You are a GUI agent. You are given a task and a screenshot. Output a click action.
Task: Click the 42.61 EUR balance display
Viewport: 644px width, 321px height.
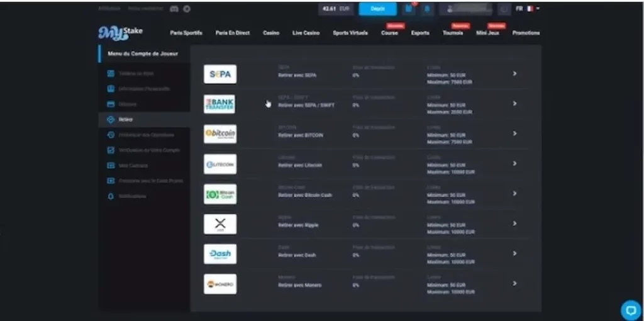coord(336,9)
